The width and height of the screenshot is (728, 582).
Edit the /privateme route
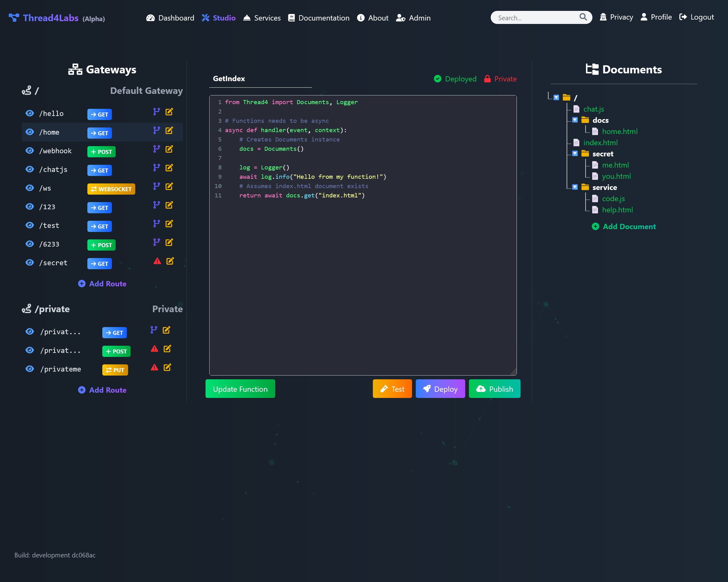[168, 367]
